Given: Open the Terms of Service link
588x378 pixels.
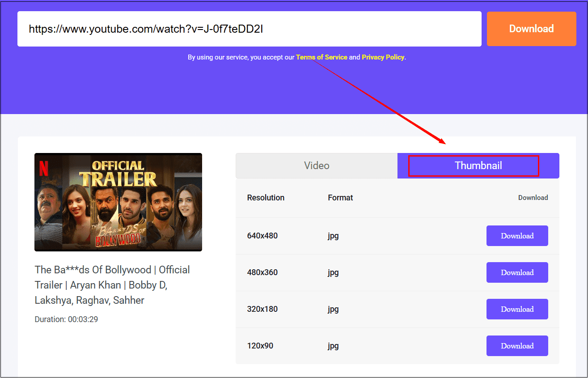Looking at the screenshot, I should [x=321, y=57].
